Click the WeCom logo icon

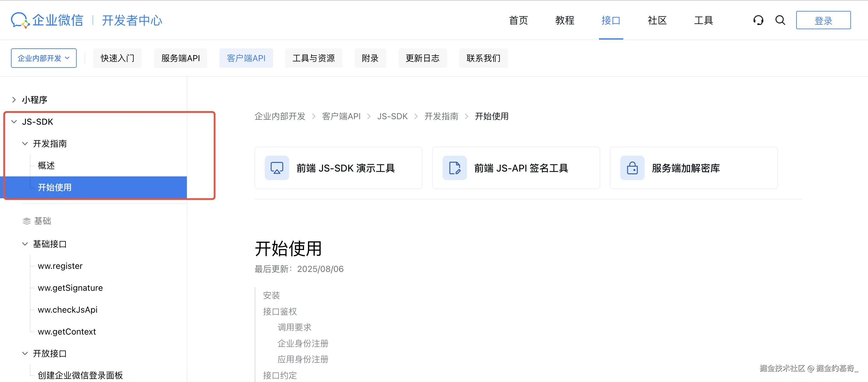[19, 20]
